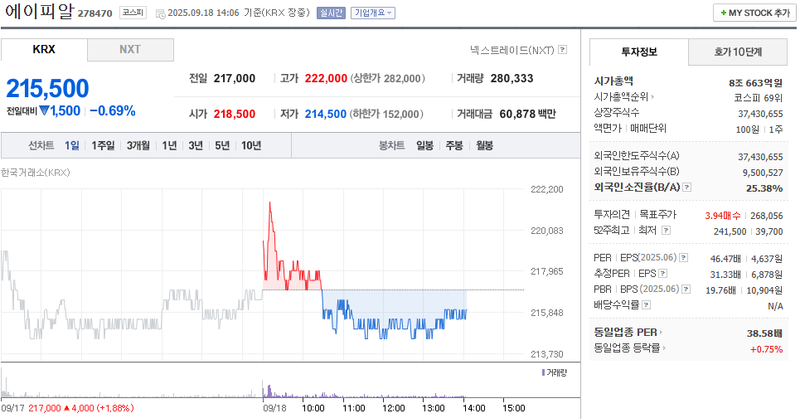The width and height of the screenshot is (800, 419).
Task: Click the sector change value +0.75%
Action: coord(766,349)
